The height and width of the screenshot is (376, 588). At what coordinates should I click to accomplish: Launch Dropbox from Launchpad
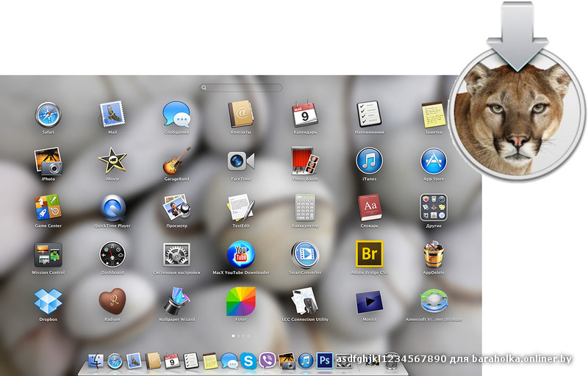[48, 301]
